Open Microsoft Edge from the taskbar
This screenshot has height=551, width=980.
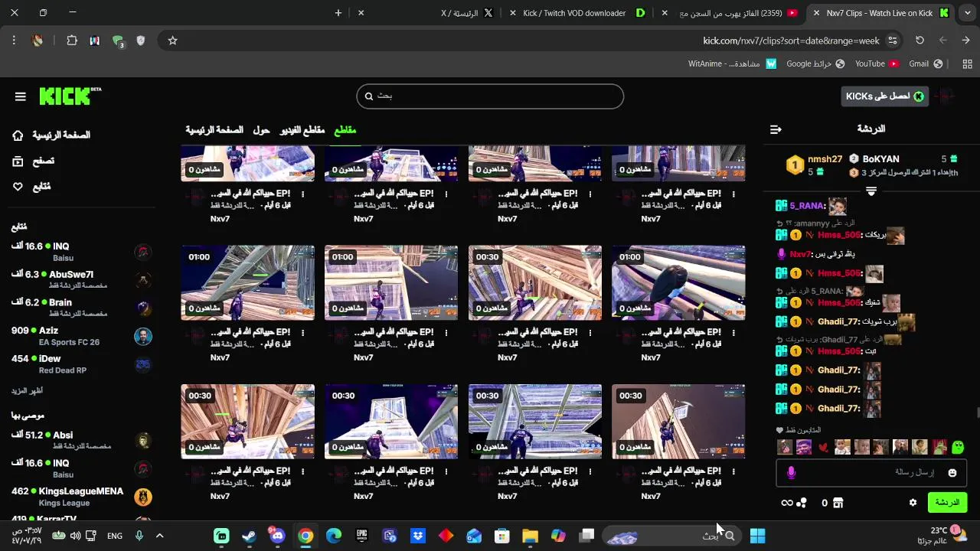[x=334, y=536]
